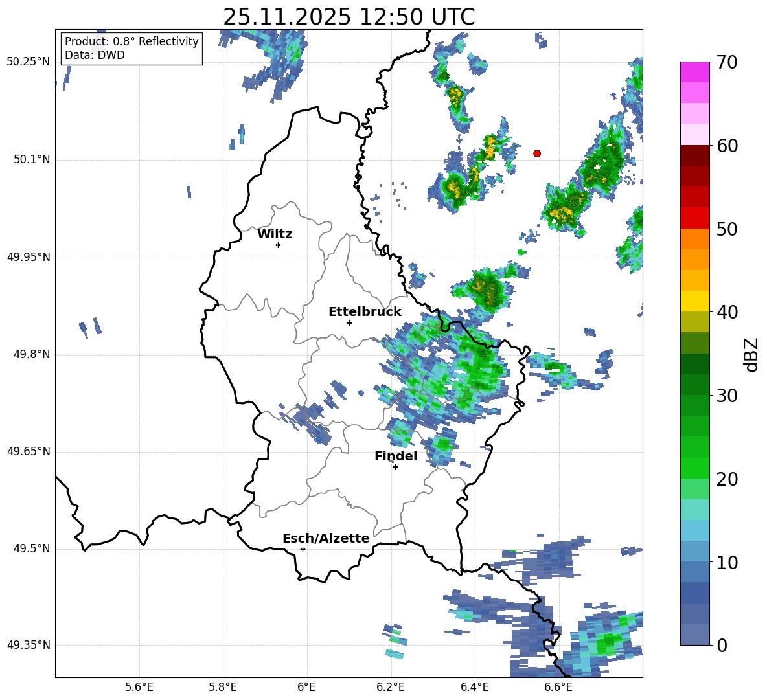Image resolution: width=767 pixels, height=700 pixels.
Task: Click the 6.4°E longitude label
Action: coord(474,687)
